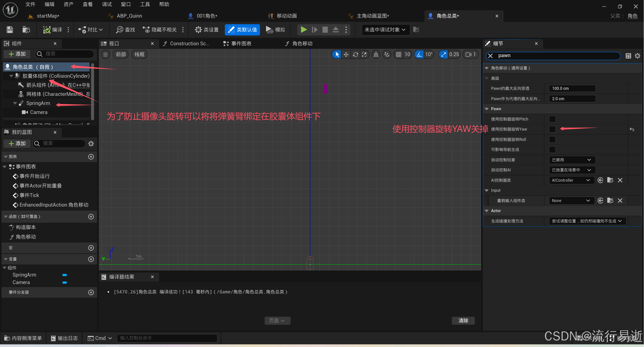Open the AIController class dropdown

(571, 180)
